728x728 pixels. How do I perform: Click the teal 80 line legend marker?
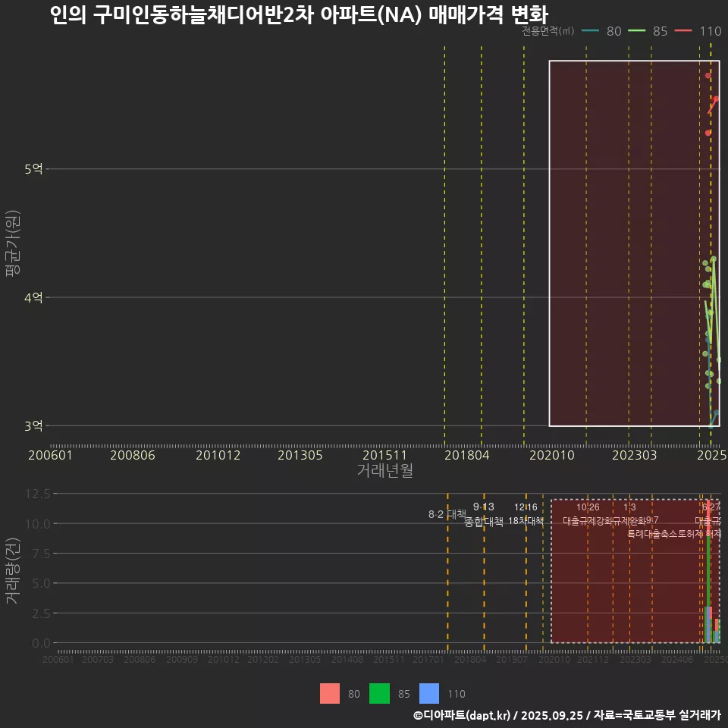[x=591, y=31]
